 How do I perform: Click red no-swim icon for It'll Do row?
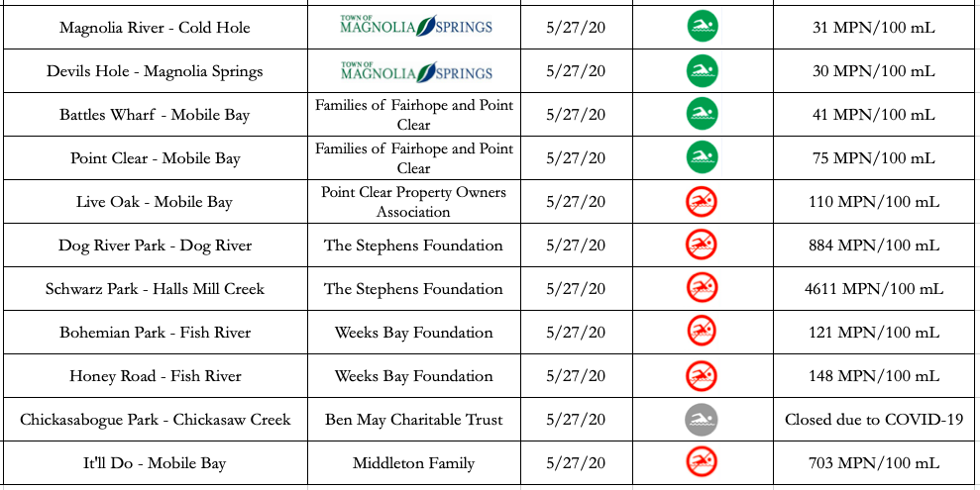pos(702,462)
